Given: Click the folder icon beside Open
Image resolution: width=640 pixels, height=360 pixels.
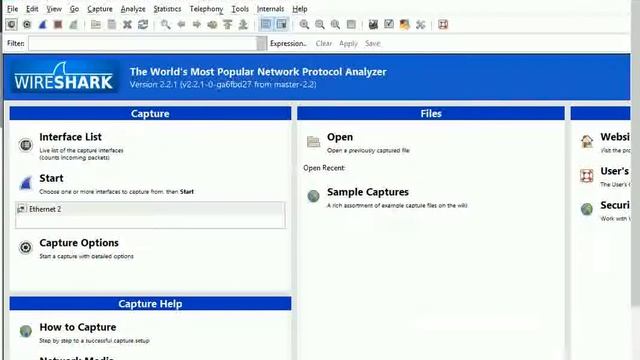Looking at the screenshot, I should (x=313, y=142).
